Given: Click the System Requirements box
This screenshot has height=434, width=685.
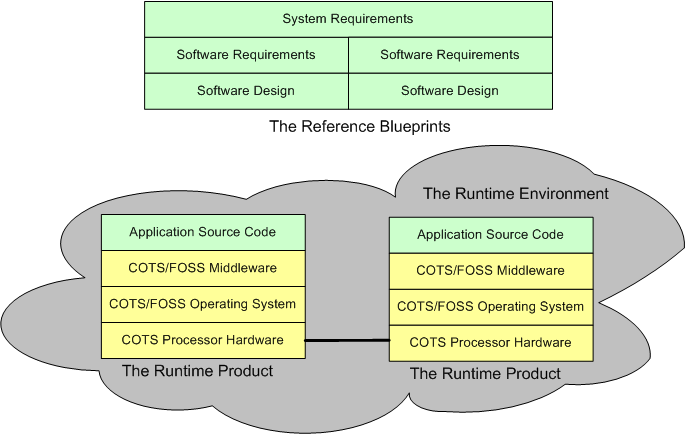Looking at the screenshot, I should [347, 19].
